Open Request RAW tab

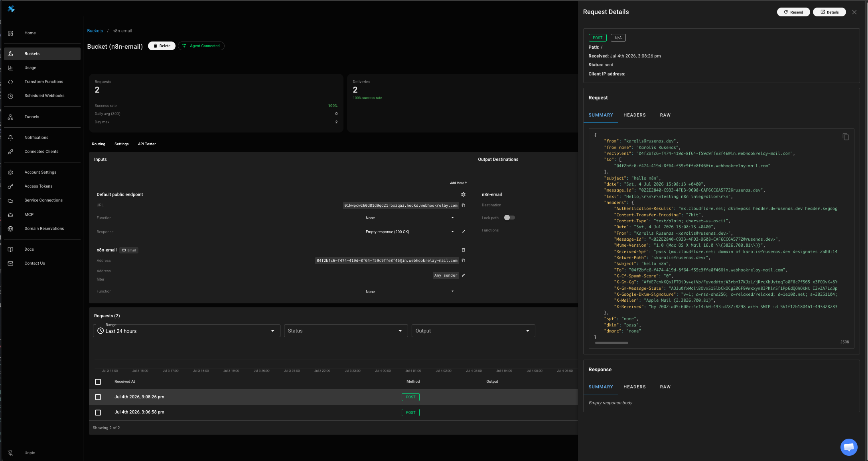pyautogui.click(x=665, y=115)
